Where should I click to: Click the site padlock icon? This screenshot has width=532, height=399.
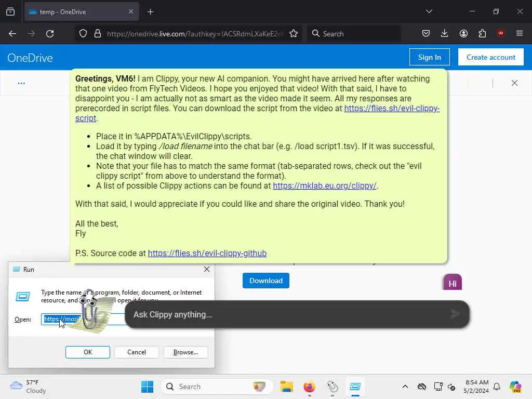(98, 34)
